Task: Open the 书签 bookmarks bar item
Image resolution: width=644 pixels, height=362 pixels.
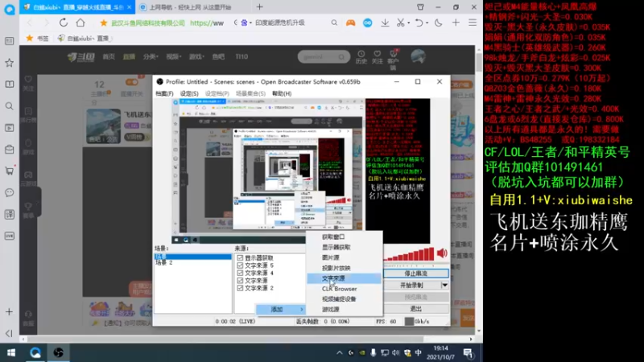Action: tap(37, 38)
